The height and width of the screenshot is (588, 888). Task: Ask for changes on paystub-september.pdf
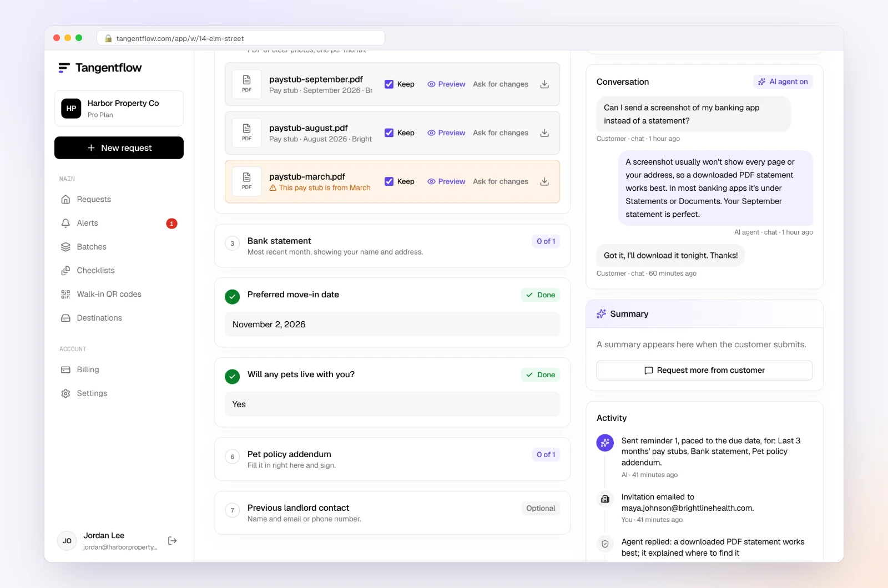point(501,84)
